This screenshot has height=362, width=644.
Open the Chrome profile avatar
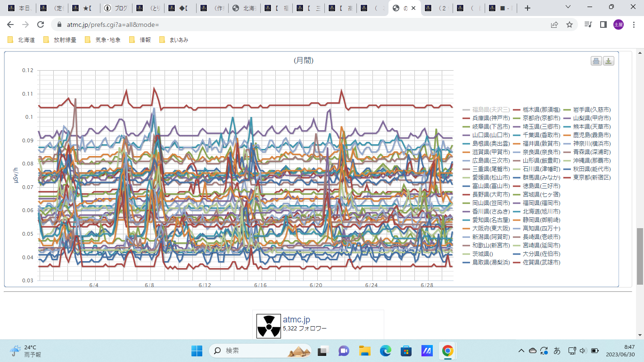[x=619, y=25]
